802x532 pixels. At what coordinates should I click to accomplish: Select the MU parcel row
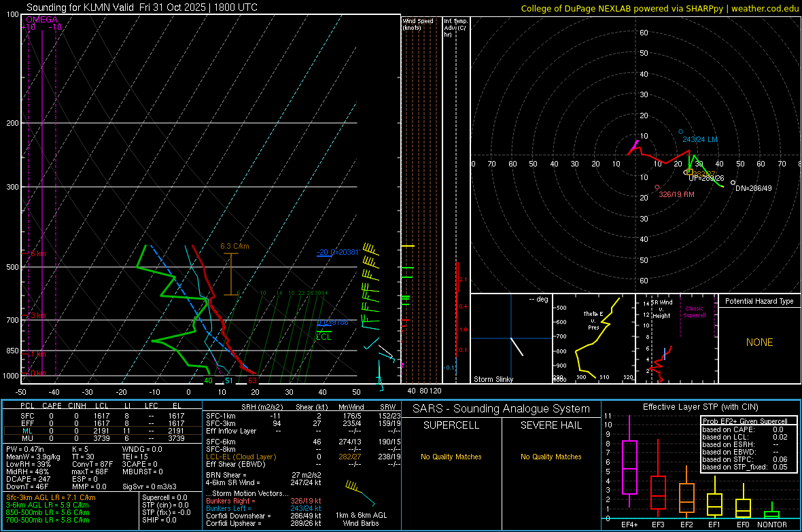pyautogui.click(x=102, y=439)
